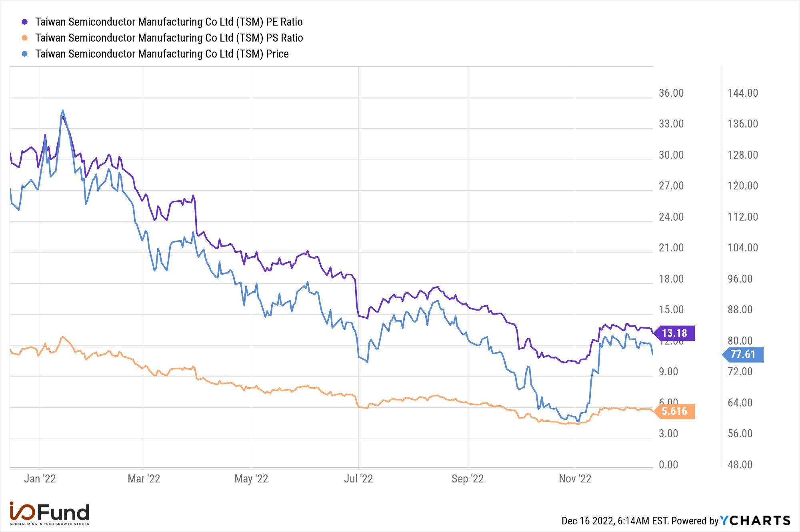
Task: Click the blue Price legend dot
Action: [x=25, y=54]
